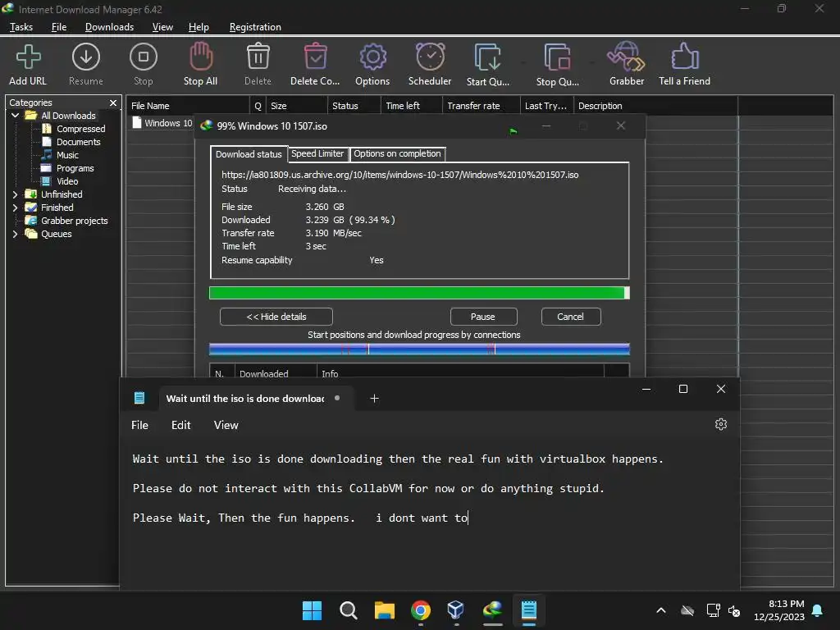Open Notepad Edit menu
Screen dimensions: 840x630
pyautogui.click(x=181, y=426)
